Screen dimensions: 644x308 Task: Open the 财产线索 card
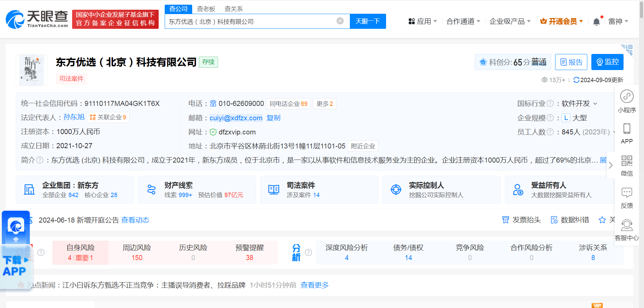(197, 190)
